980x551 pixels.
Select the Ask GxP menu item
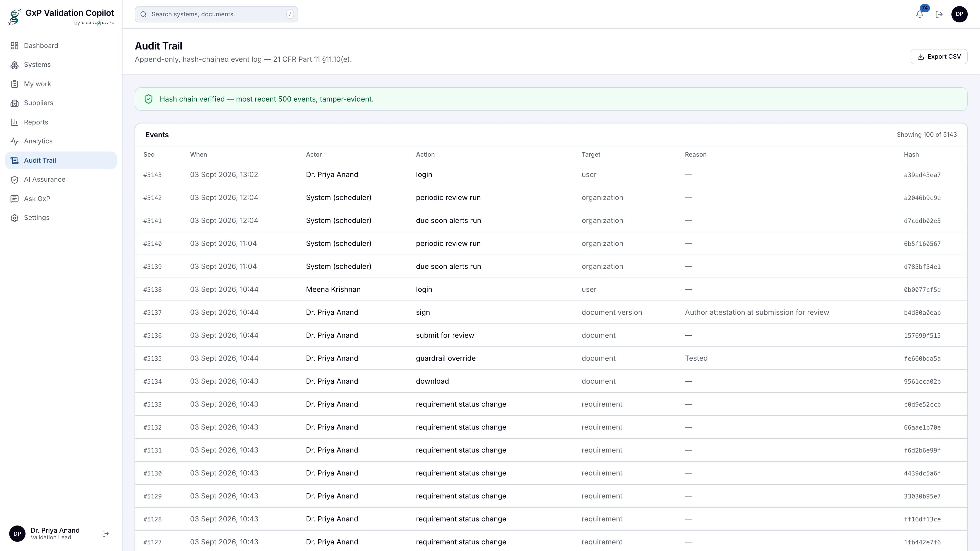click(x=61, y=199)
